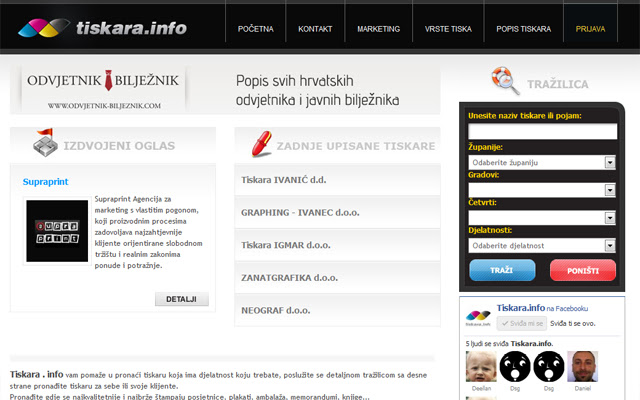The image size is (640, 400).
Task: Expand the Gradovi dropdown
Action: 542,190
